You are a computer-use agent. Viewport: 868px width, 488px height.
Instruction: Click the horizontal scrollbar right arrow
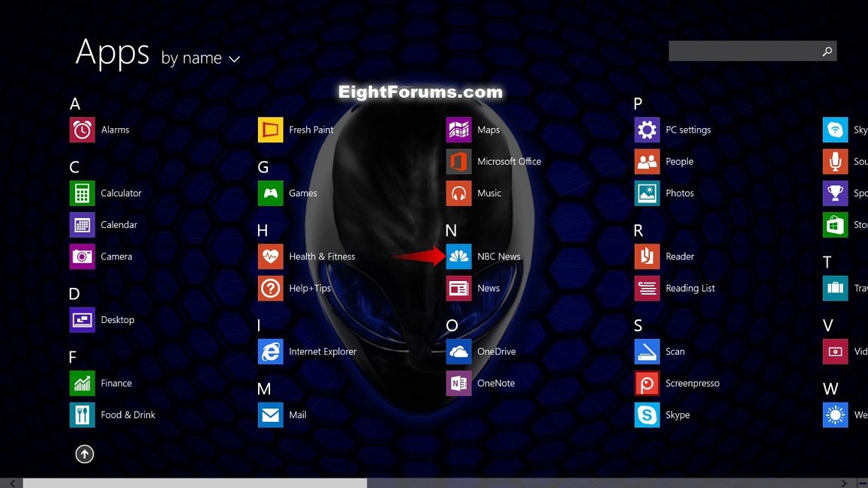click(x=844, y=483)
